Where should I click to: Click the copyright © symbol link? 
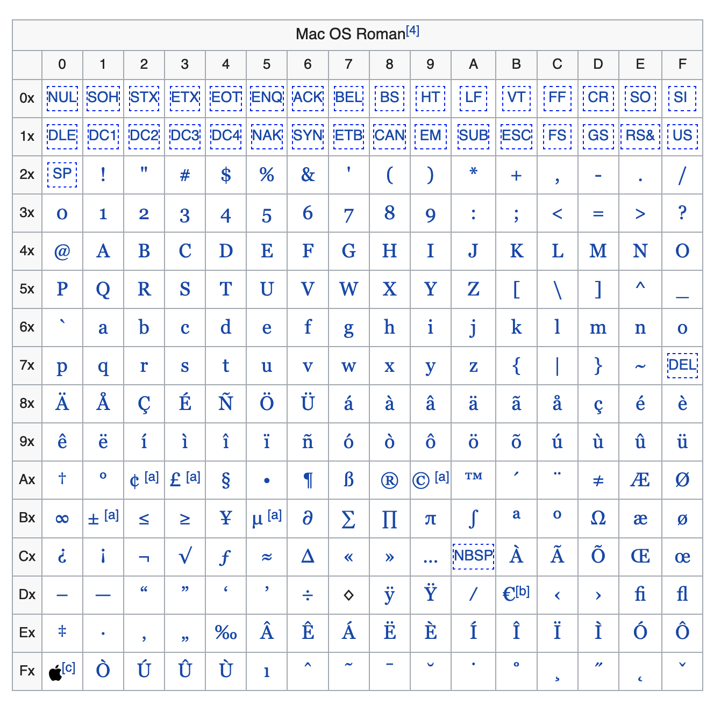420,480
